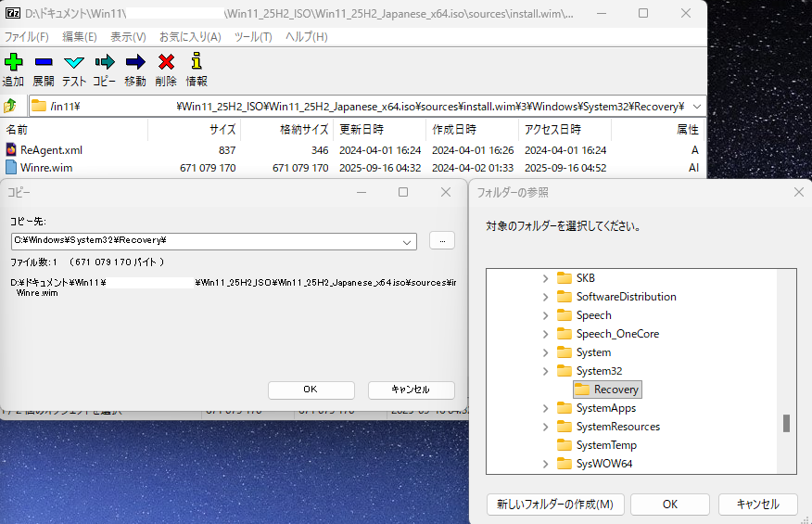This screenshot has height=524, width=812.
Task: Click the Test (テスト) checkmark icon
Action: [74, 62]
